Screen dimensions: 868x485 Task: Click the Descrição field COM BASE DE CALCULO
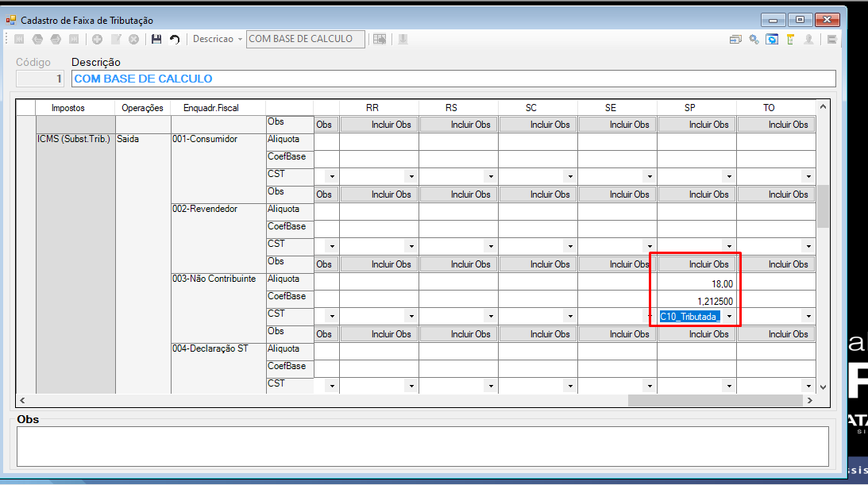pos(453,79)
